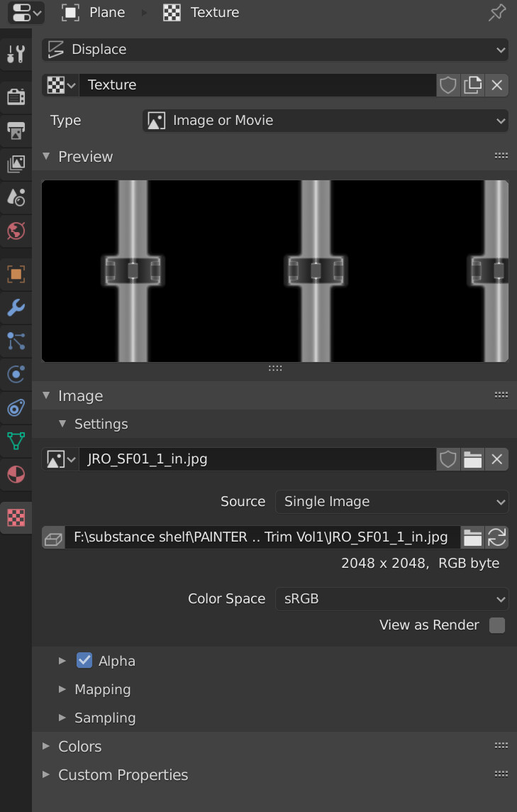Click the Image panel drag grip
517x812 pixels.
click(501, 395)
